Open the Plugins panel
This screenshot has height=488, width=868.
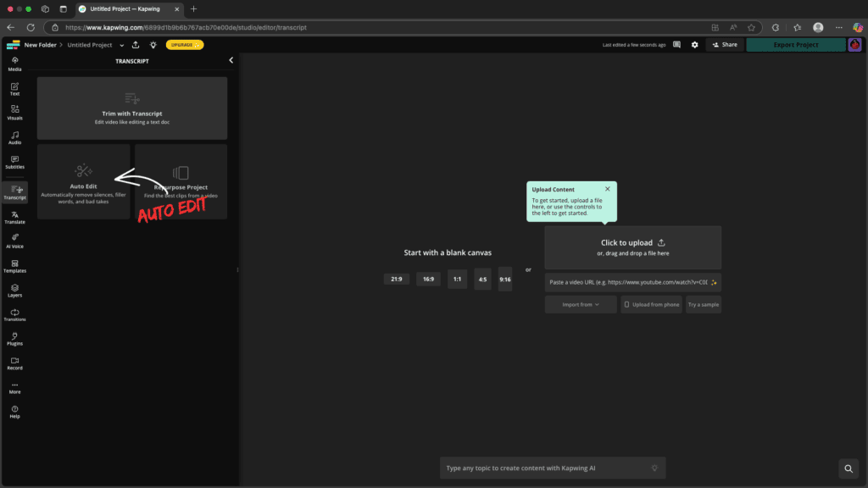[x=14, y=338]
